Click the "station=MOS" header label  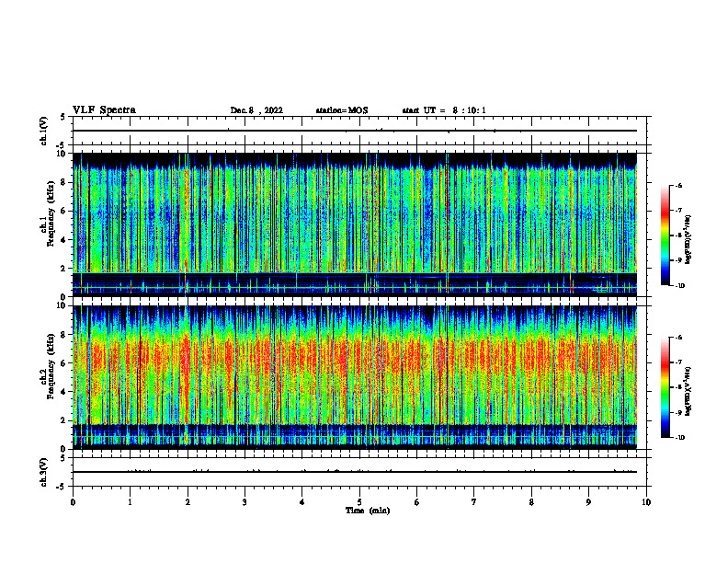coord(342,110)
